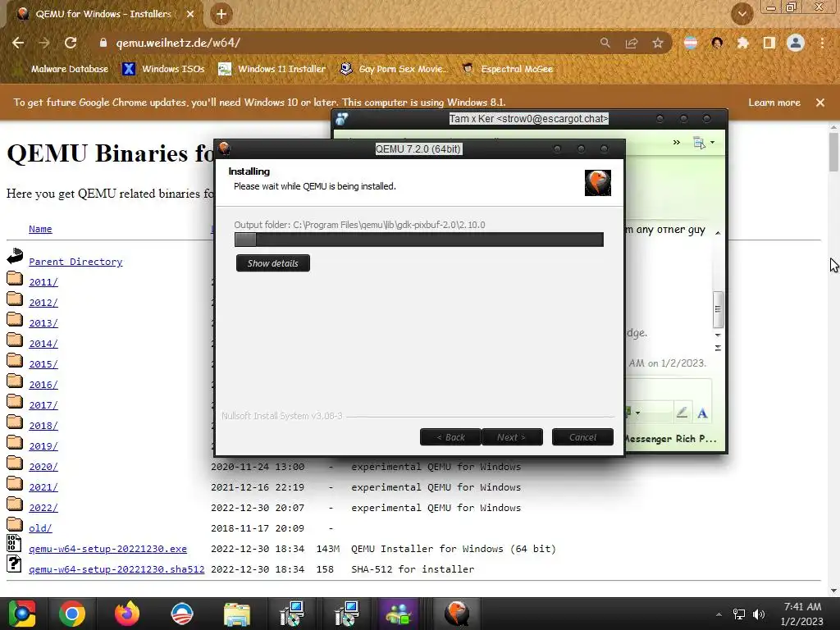This screenshot has height=630, width=840.
Task: Click the Parent Directory back-arrow icon
Action: click(x=15, y=256)
